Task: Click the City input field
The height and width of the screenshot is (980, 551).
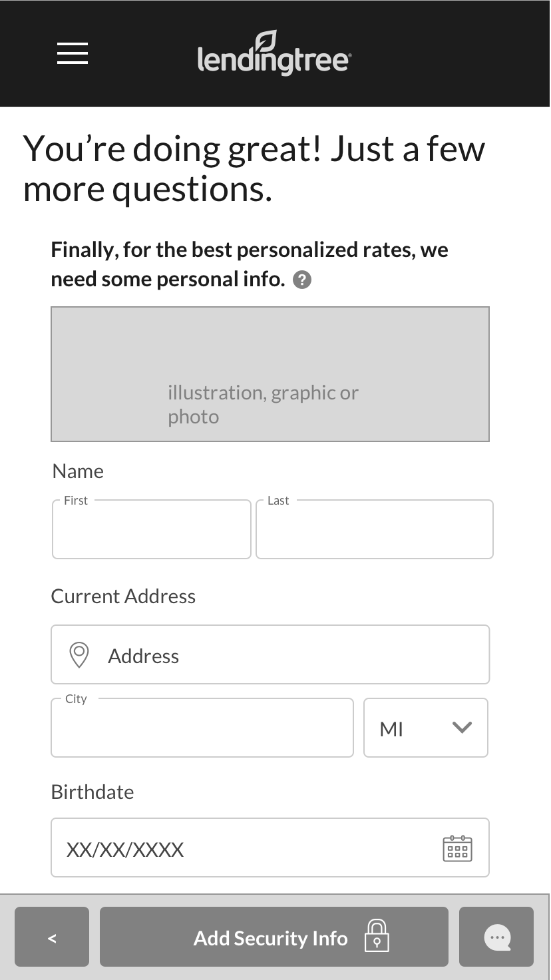Action: (202, 728)
